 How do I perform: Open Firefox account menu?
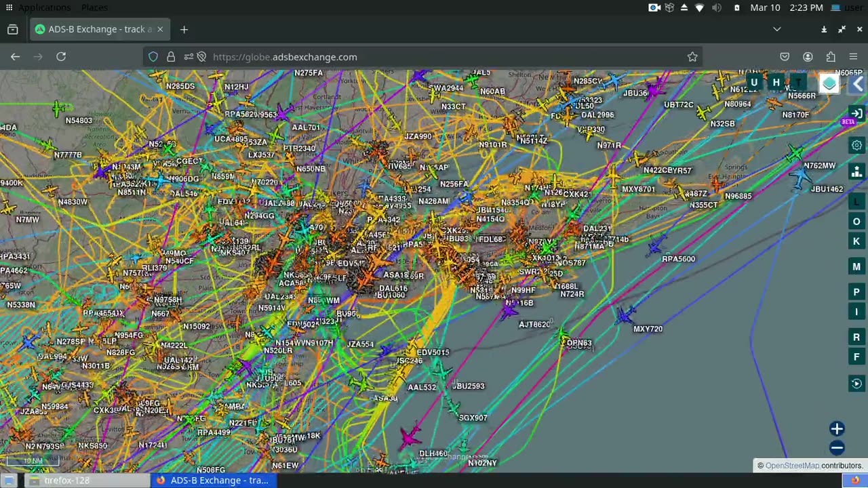808,57
